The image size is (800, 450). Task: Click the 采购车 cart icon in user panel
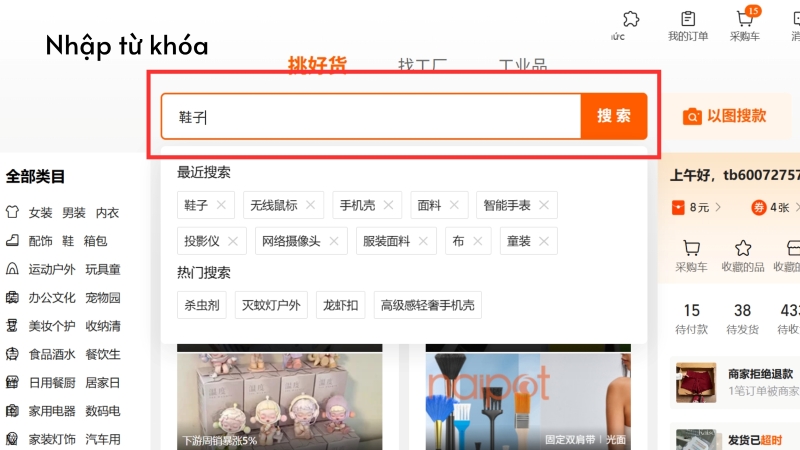coord(690,248)
